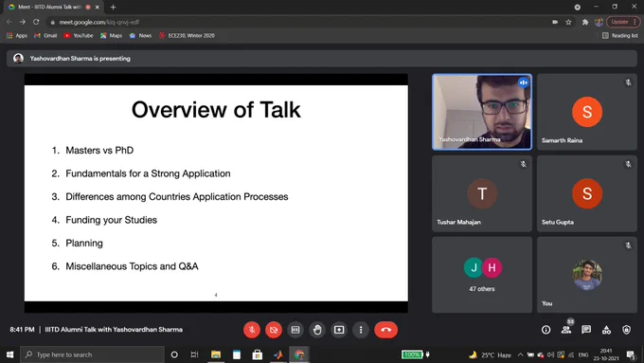Screen dimensions: 644x363
Task: Click the camera indicator icon in address bar
Action: click(x=555, y=22)
